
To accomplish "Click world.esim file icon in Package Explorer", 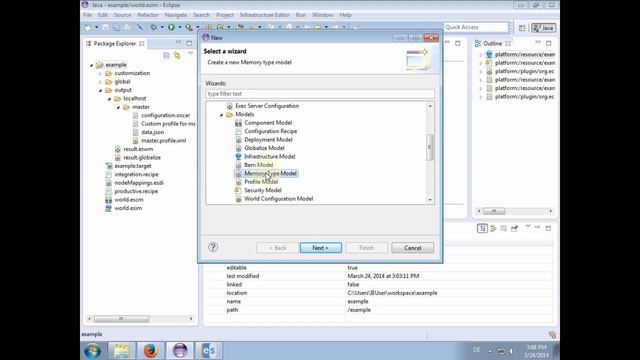I will (x=108, y=208).
